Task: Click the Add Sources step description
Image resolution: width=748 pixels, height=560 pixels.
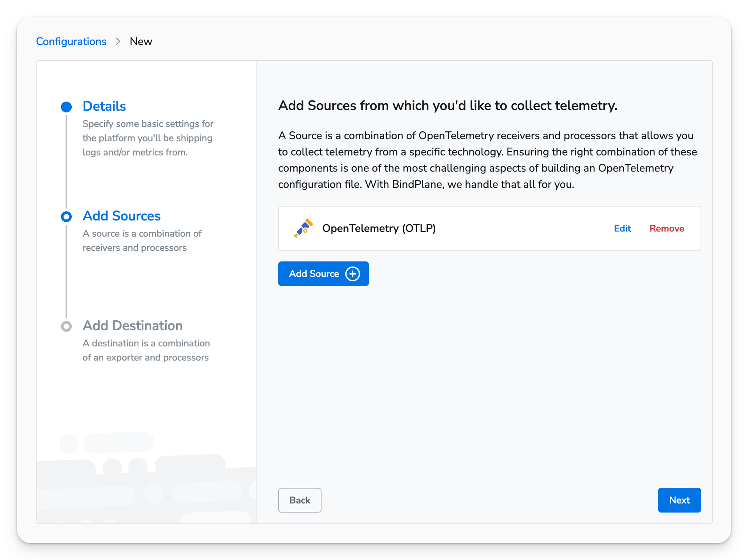Action: click(x=142, y=240)
